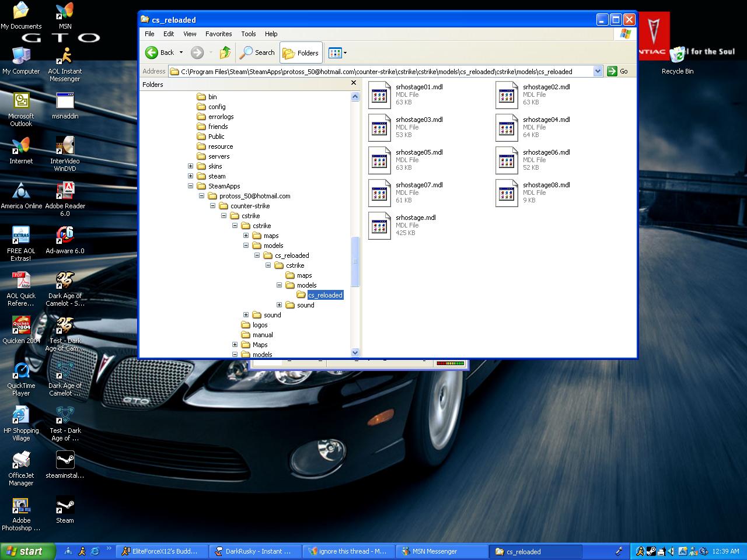Select OfficeJet Manager desktop icon
This screenshot has width=747, height=560.
[21, 468]
